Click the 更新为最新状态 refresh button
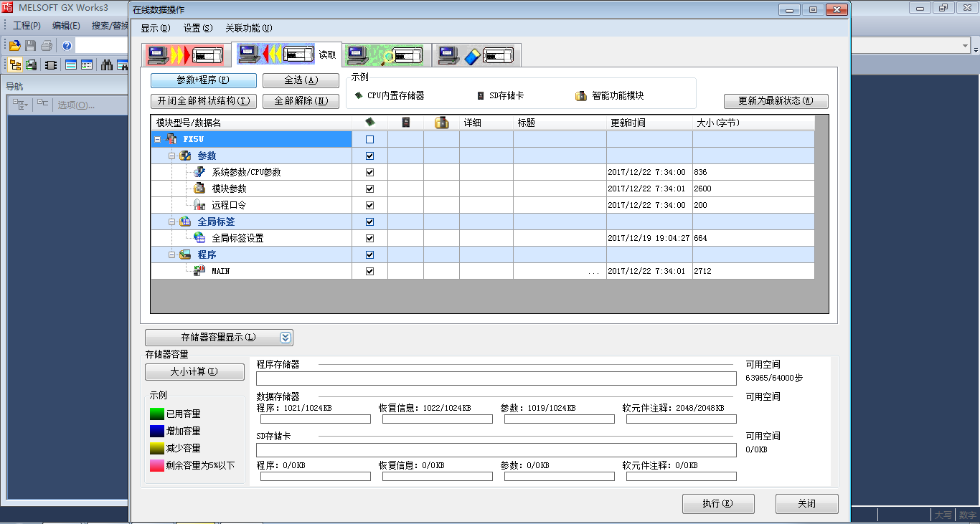The image size is (980, 524). click(x=776, y=101)
